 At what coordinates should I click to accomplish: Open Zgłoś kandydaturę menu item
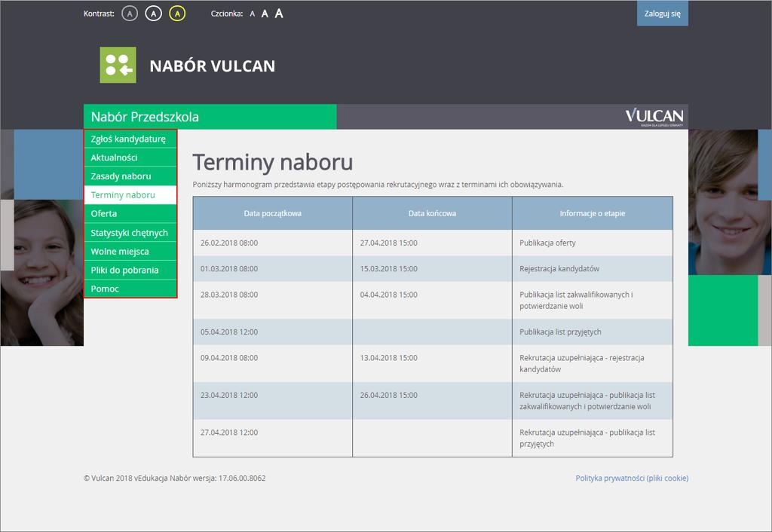(130, 139)
